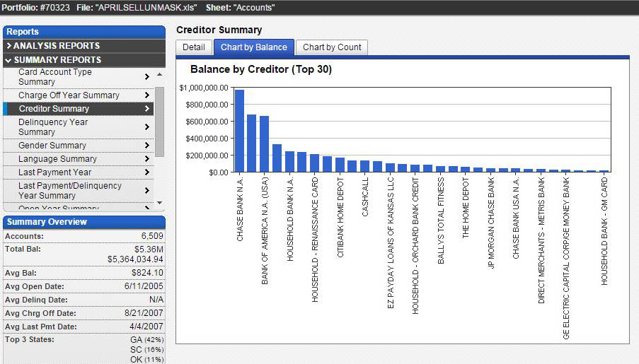Screen dimensions: 639x364
Task: Click the Accounts value 6,509
Action: (x=152, y=236)
